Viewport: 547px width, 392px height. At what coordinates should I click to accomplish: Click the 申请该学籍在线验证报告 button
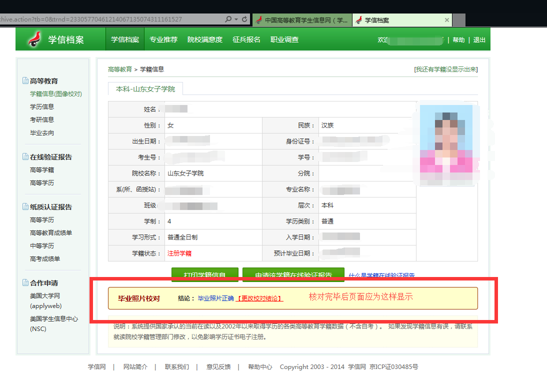(293, 275)
